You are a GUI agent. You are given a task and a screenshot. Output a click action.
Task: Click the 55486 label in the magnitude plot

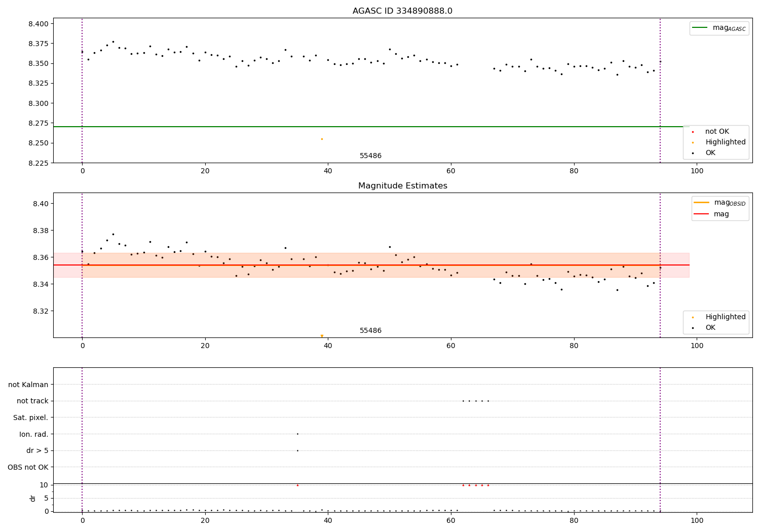[x=370, y=331]
